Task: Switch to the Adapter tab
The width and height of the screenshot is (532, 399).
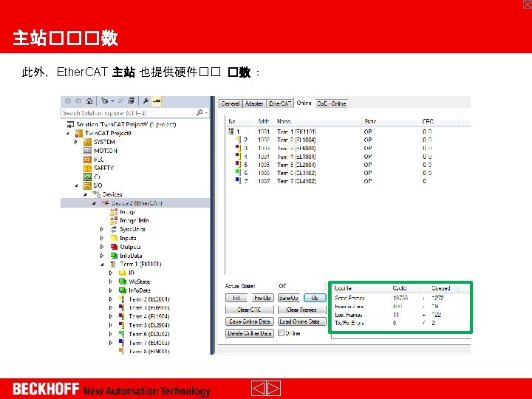Action: click(x=254, y=103)
